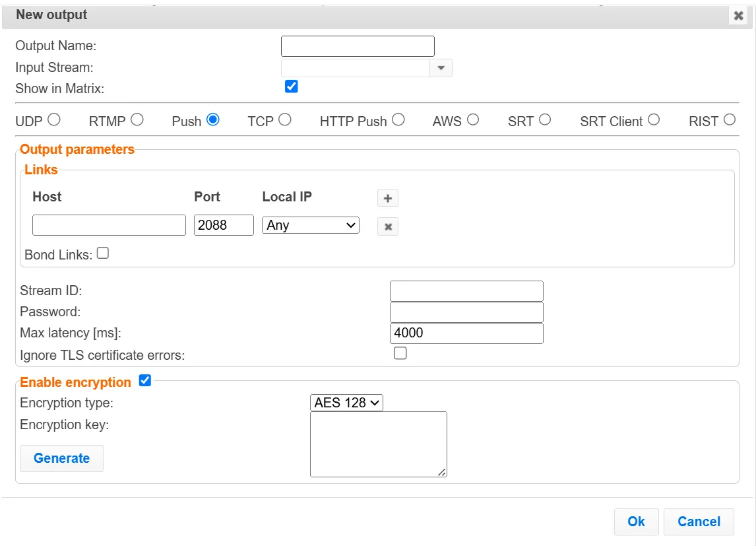Select the Push output type
This screenshot has width=756, height=546.
pyautogui.click(x=212, y=119)
